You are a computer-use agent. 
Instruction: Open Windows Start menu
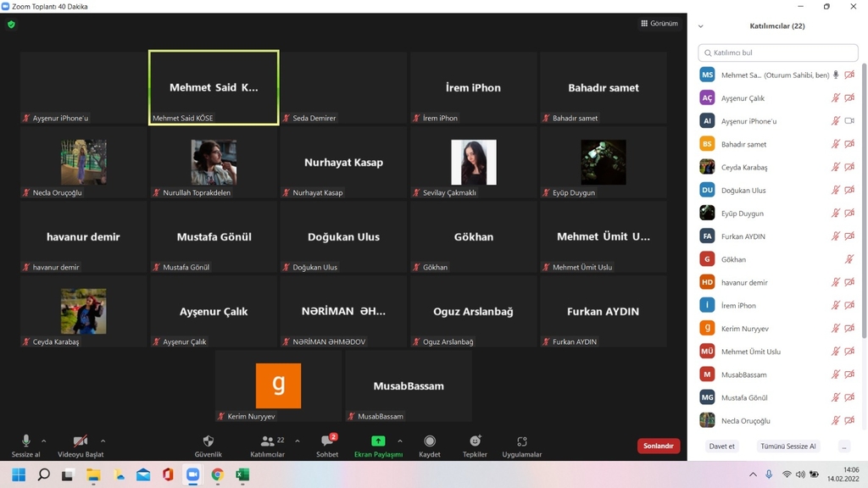tap(19, 474)
